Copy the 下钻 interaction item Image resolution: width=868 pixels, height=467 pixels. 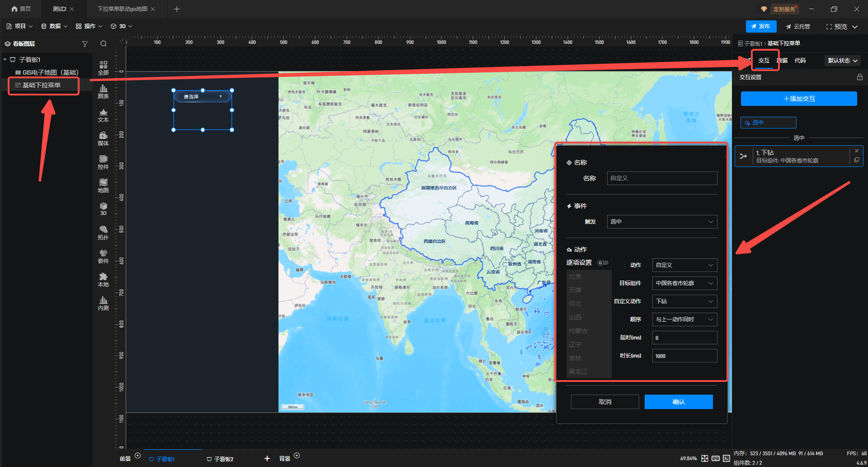pyautogui.click(x=856, y=160)
